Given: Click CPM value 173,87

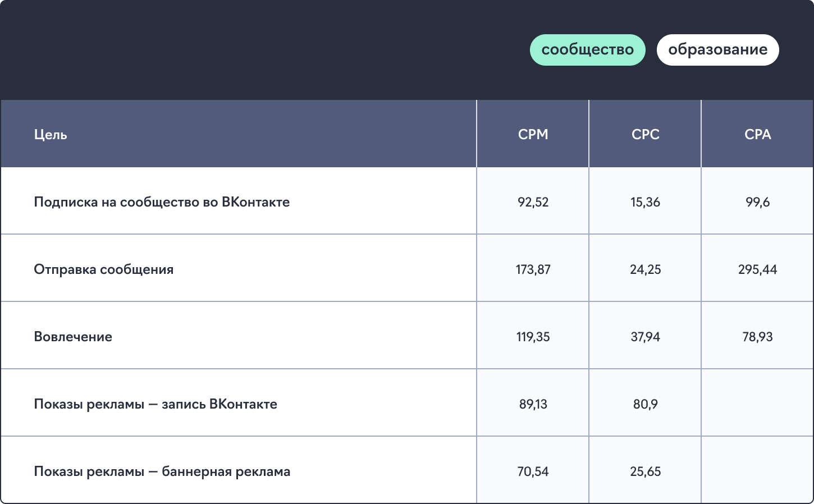Looking at the screenshot, I should 533,269.
